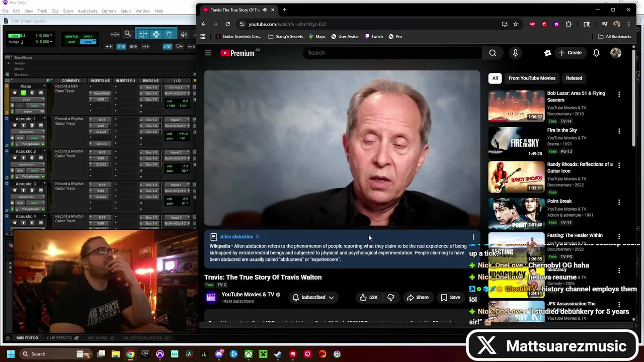Mute the Acoustic 4 track
Image resolution: width=644 pixels, height=362 pixels.
41,223
